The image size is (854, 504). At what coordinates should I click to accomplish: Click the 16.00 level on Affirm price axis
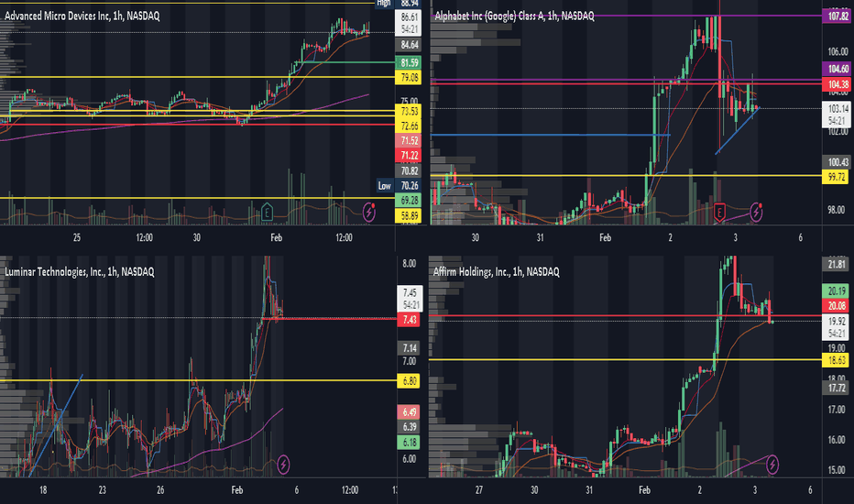pyautogui.click(x=836, y=439)
